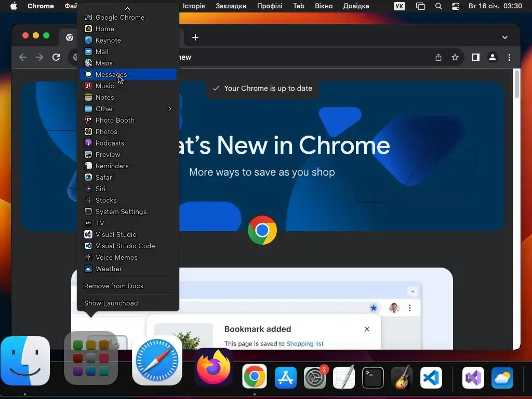Viewport: 532px width, 399px height.
Task: Go back with Chrome's back arrow
Action: click(x=23, y=57)
